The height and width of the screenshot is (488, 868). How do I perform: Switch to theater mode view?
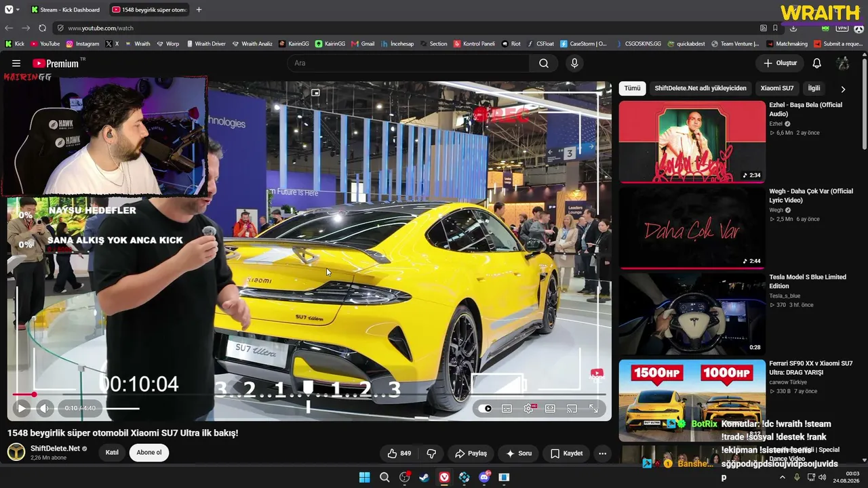tap(550, 408)
